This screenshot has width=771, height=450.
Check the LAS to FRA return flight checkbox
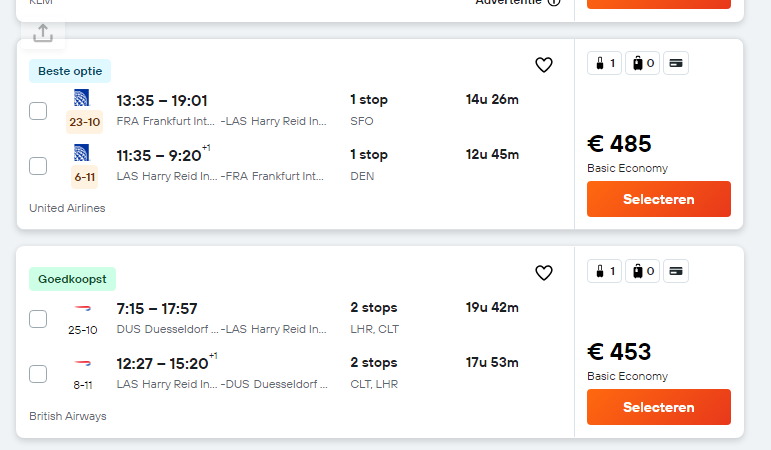(38, 166)
